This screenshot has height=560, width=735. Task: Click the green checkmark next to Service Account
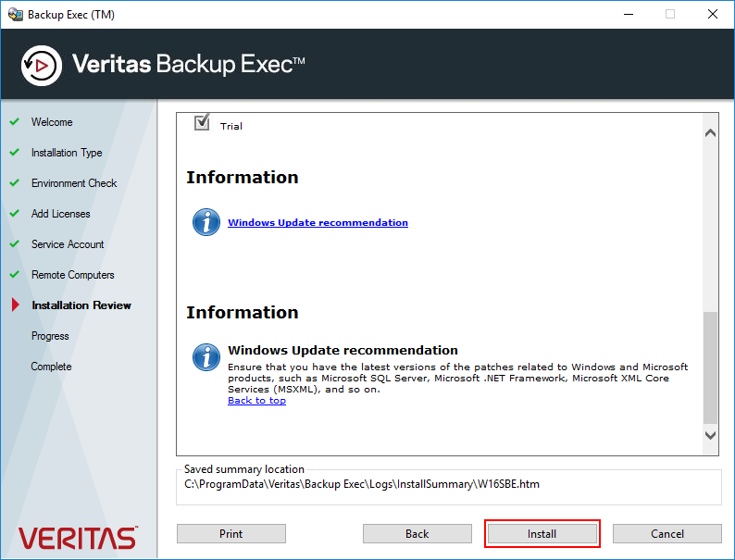pos(15,243)
